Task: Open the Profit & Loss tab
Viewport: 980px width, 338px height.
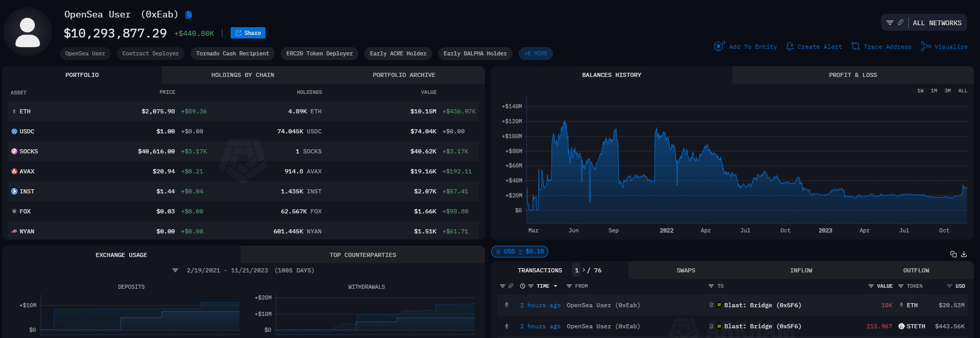Action: [x=852, y=75]
